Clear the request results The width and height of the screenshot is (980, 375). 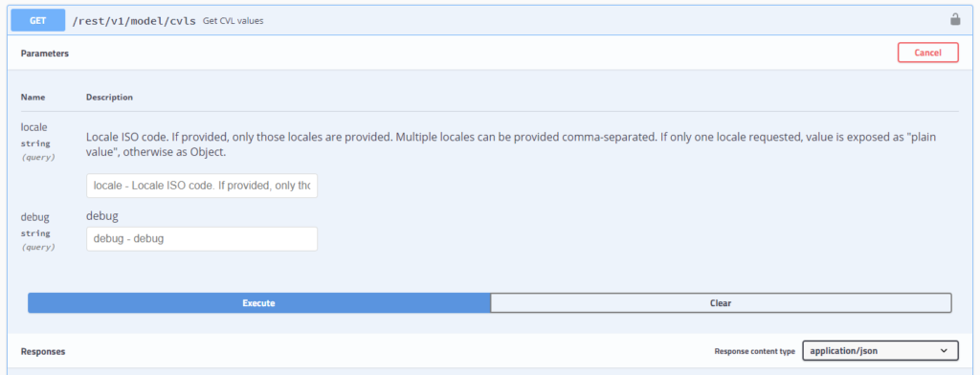click(x=721, y=303)
